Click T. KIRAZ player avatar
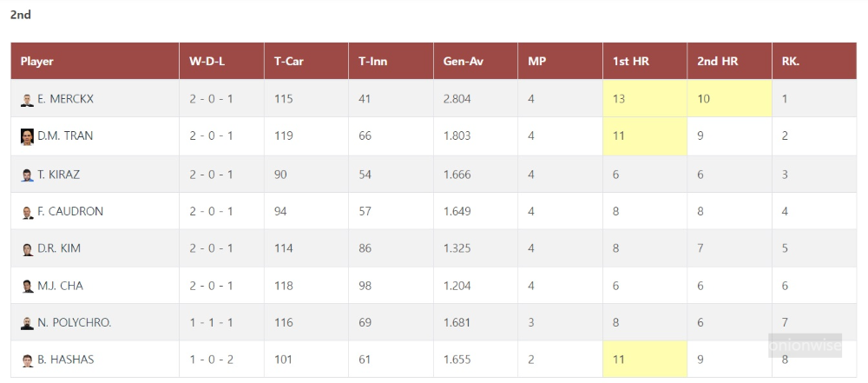Image resolution: width=868 pixels, height=383 pixels. [27, 175]
